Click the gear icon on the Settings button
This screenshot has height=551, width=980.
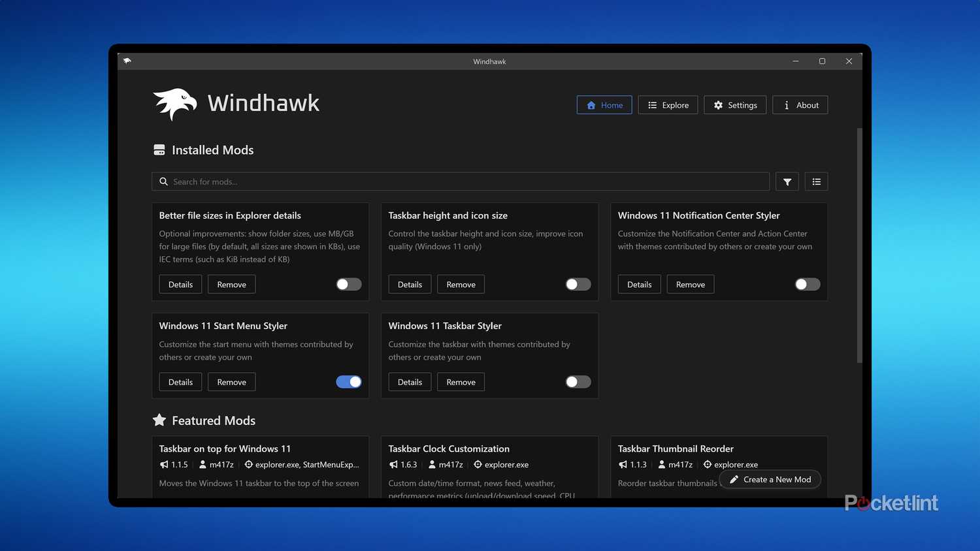717,104
